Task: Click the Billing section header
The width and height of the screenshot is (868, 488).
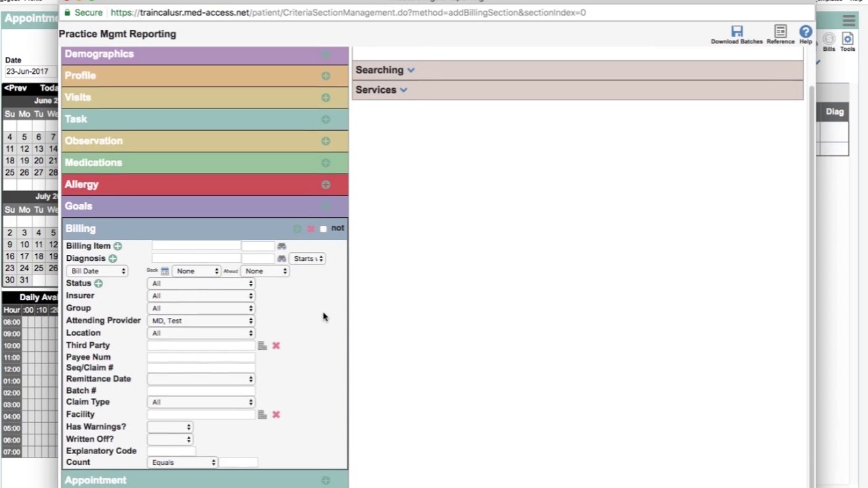Action: (205, 229)
